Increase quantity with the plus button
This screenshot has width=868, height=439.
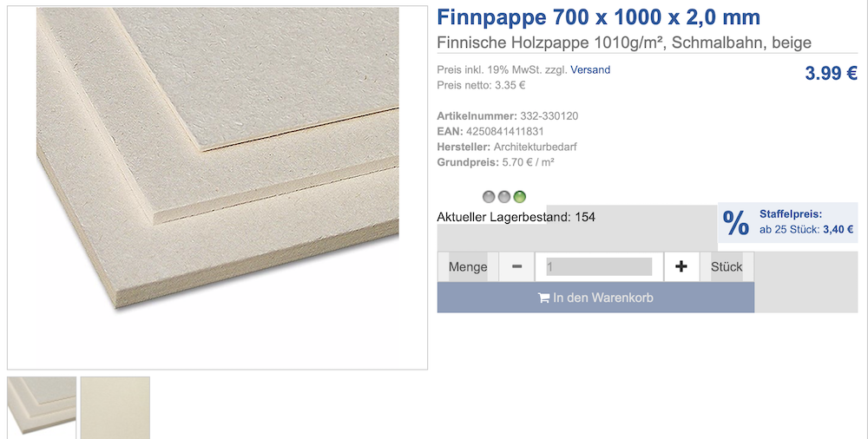(x=681, y=267)
